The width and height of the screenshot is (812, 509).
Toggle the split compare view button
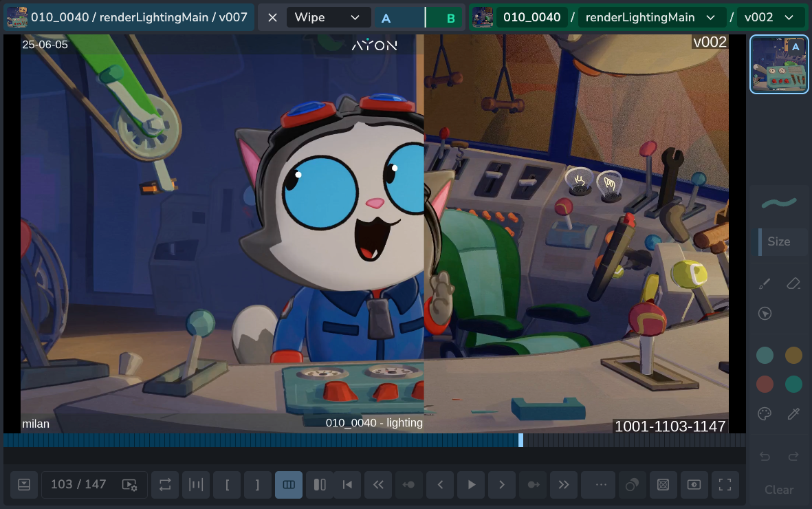point(320,485)
